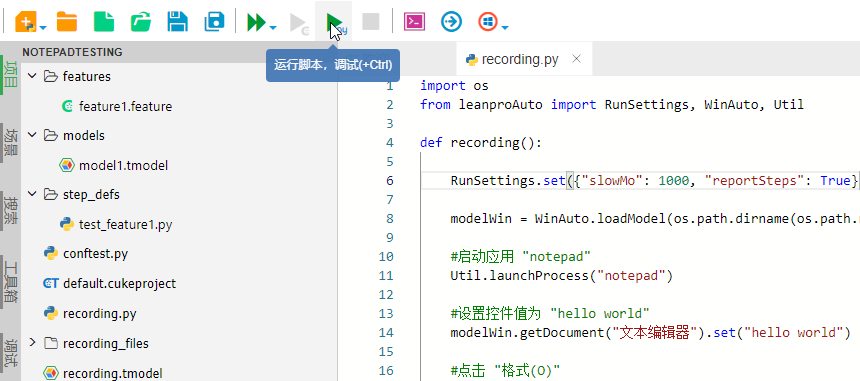
Task: Click the NOTEPADTESTING project header
Action: pos(72,52)
